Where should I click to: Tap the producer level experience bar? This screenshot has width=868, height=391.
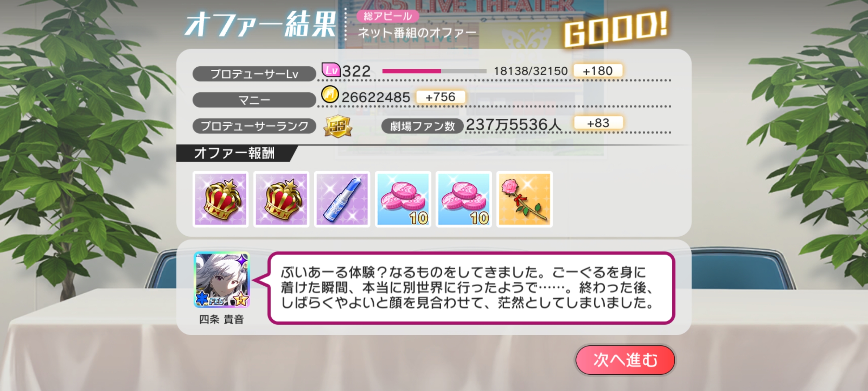[434, 71]
